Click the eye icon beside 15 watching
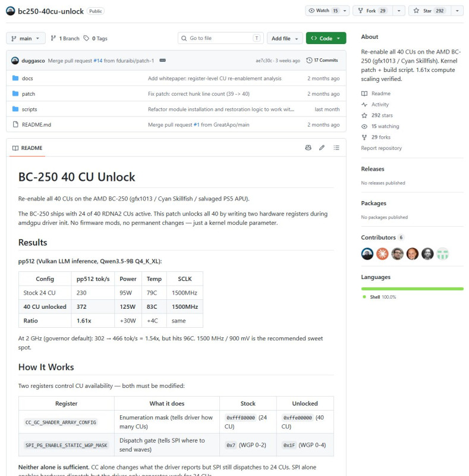This screenshot has height=476, width=469. pyautogui.click(x=364, y=126)
